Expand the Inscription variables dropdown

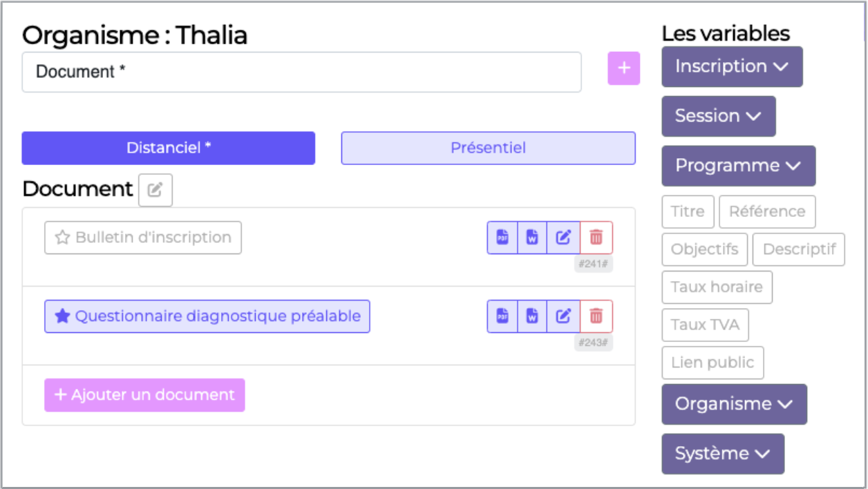[x=732, y=66]
